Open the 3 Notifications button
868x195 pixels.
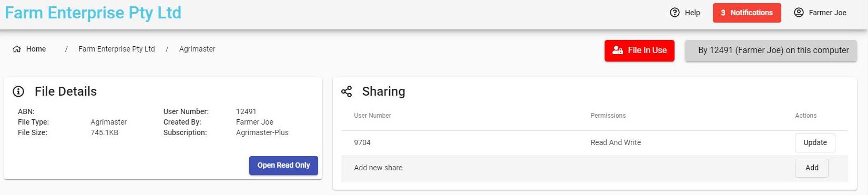click(747, 13)
